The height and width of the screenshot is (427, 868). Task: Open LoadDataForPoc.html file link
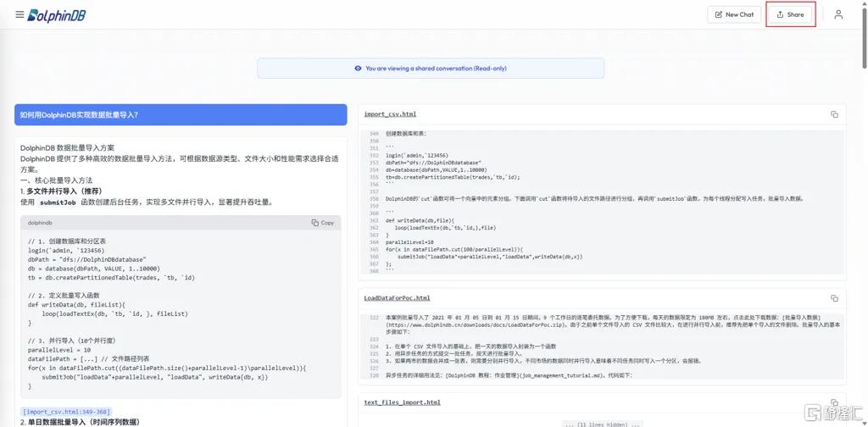tap(397, 298)
